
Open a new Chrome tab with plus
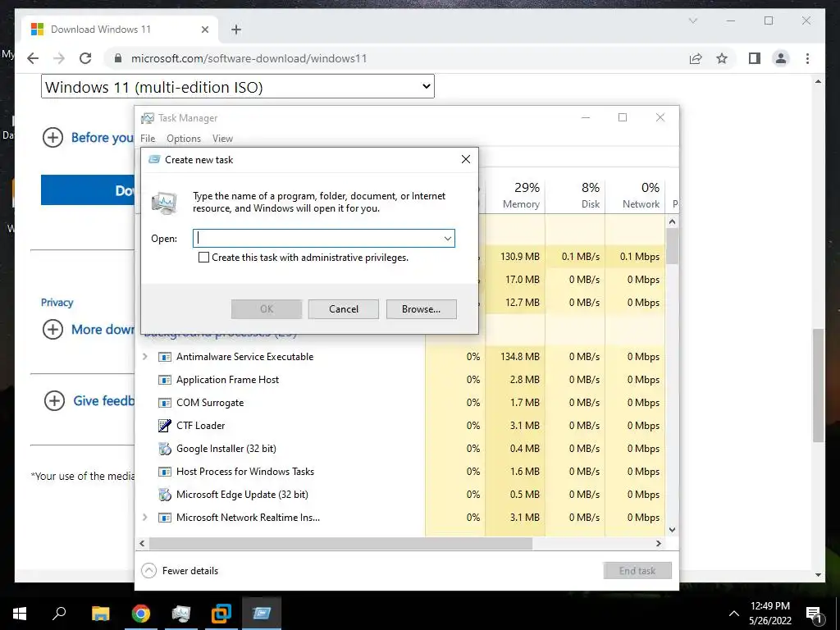[236, 30]
